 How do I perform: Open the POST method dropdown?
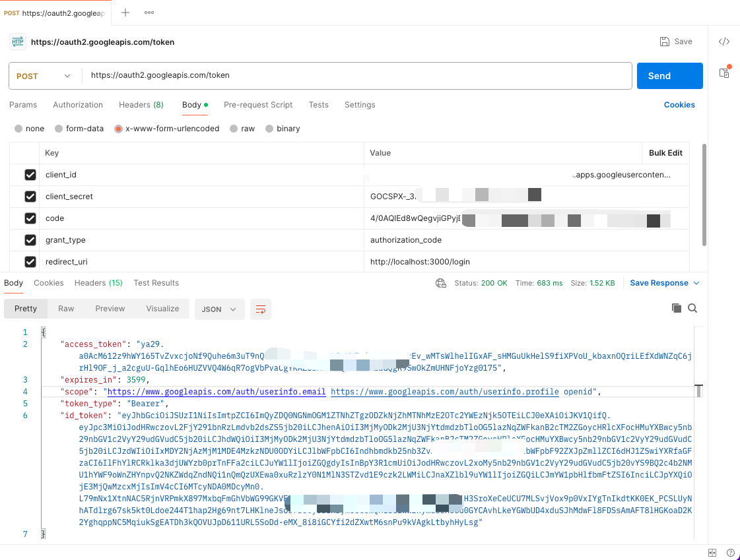click(44, 76)
